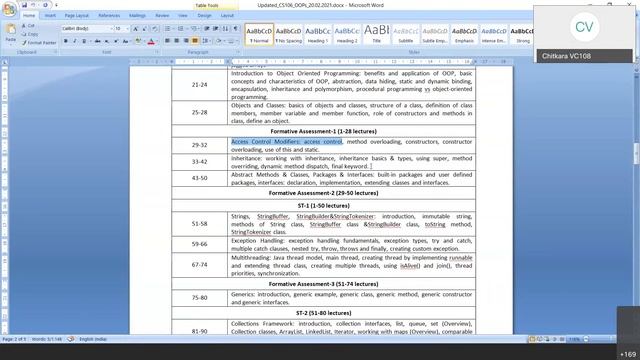Toggle show paragraph marks
The width and height of the screenshot is (640, 360).
(x=236, y=29)
